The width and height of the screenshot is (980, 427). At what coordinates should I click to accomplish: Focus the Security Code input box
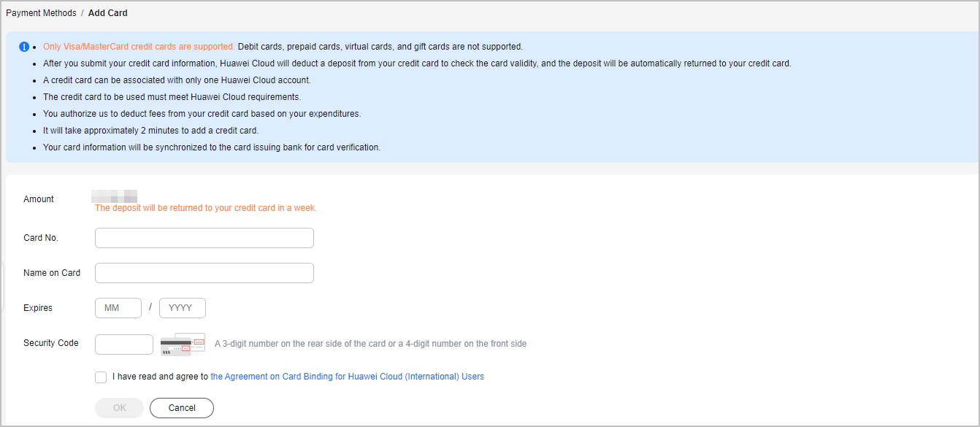tap(124, 345)
